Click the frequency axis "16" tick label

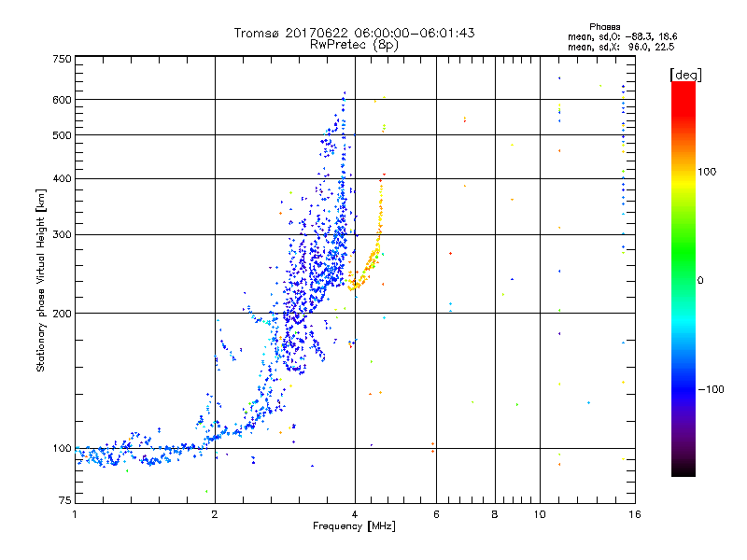click(x=635, y=514)
